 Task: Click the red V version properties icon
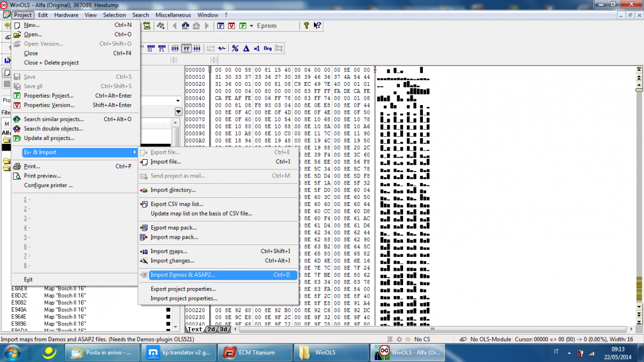click(231, 25)
